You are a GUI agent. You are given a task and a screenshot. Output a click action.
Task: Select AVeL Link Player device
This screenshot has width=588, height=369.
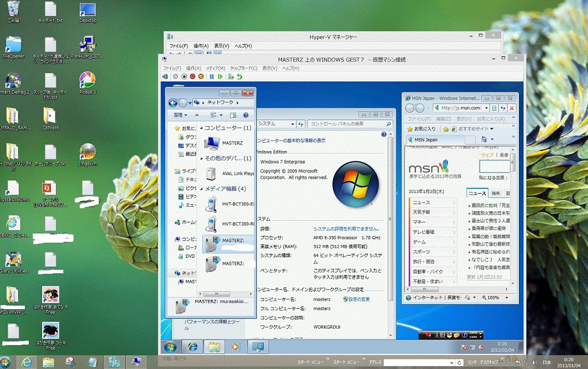pos(229,174)
